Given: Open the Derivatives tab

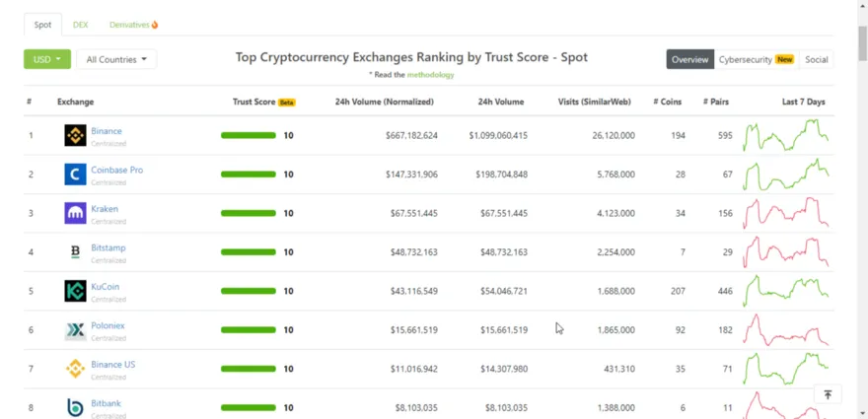Looking at the screenshot, I should click(133, 25).
